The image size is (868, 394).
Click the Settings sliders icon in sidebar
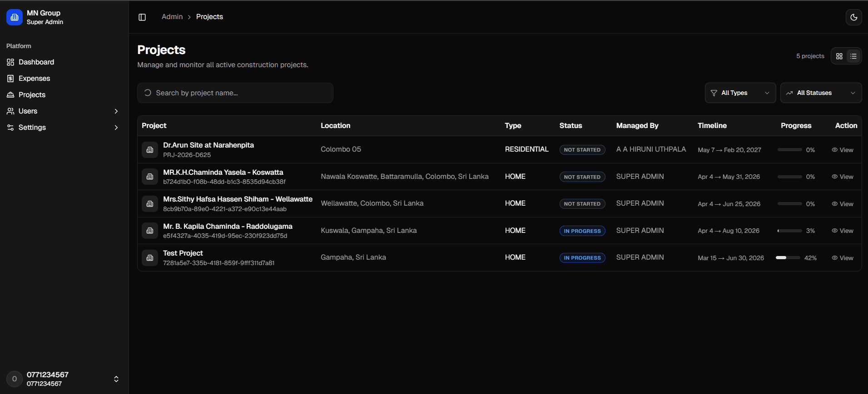10,128
